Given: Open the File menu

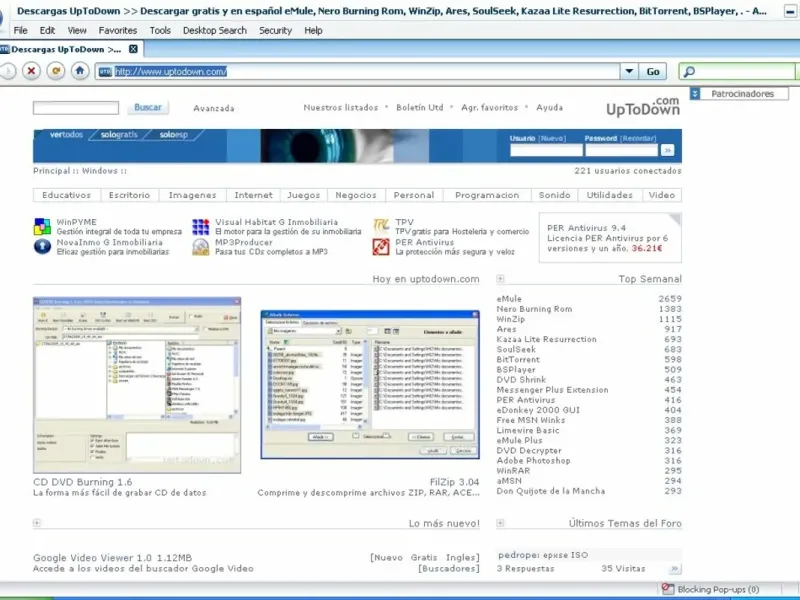Looking at the screenshot, I should coord(20,31).
